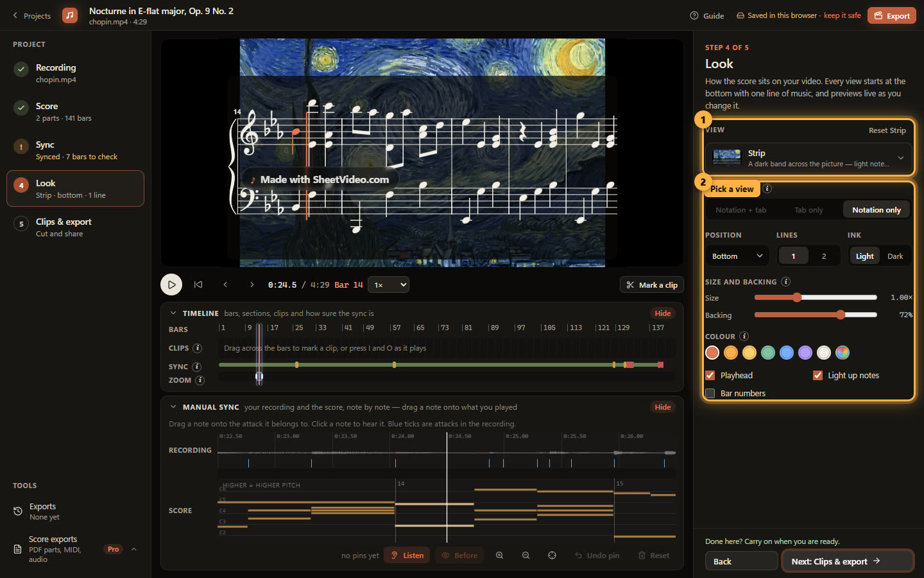This screenshot has height=578, width=924.
Task: Enable the Bar numbers checkbox
Action: pyautogui.click(x=710, y=393)
